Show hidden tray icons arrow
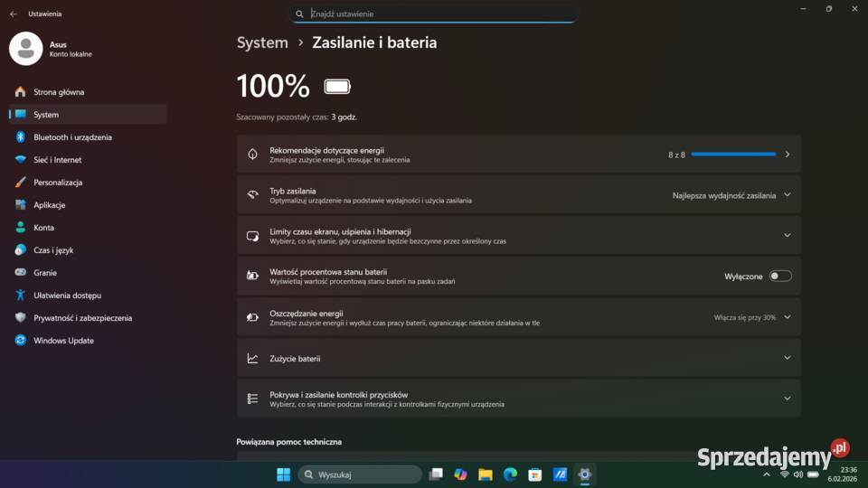The height and width of the screenshot is (488, 868). 767,474
